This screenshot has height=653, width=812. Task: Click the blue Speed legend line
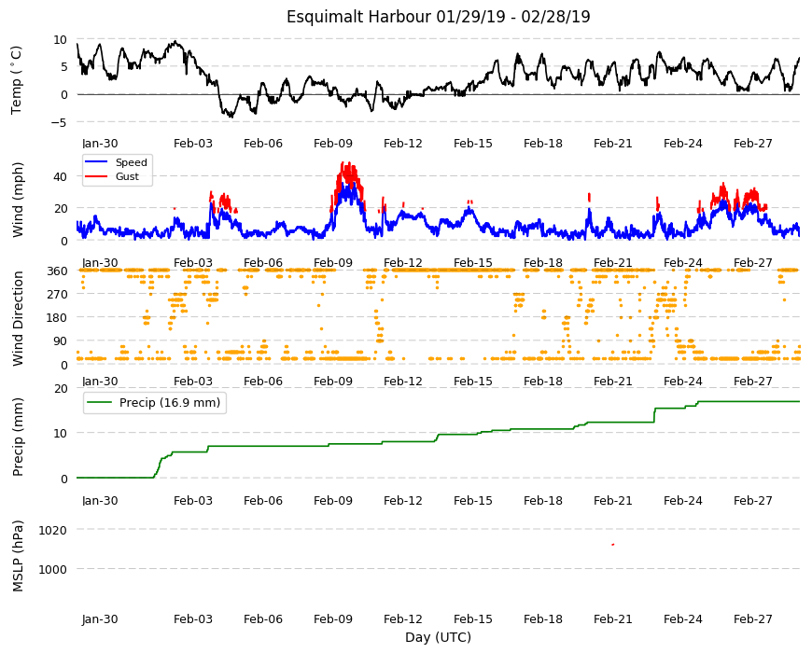pyautogui.click(x=96, y=162)
